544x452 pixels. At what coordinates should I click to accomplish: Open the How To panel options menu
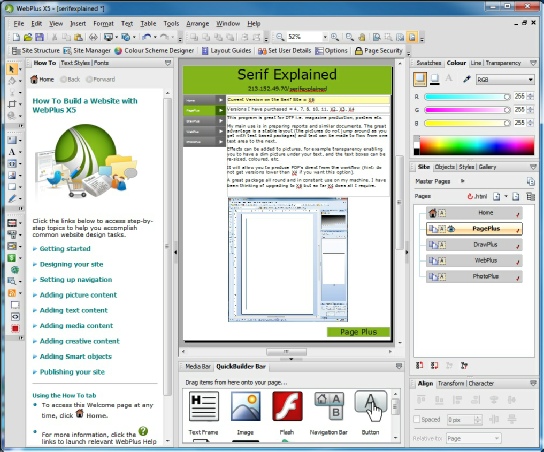[x=168, y=63]
